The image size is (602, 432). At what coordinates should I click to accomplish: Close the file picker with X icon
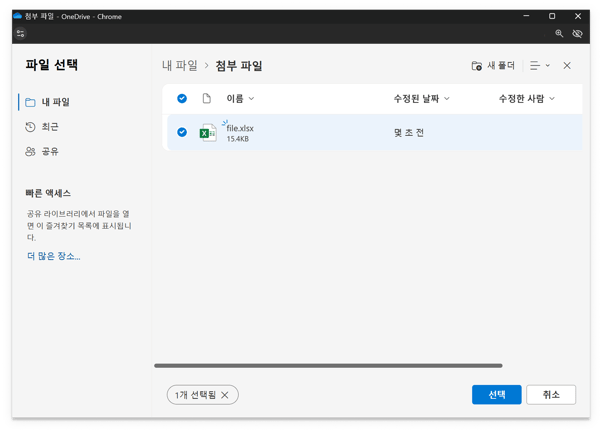567,66
